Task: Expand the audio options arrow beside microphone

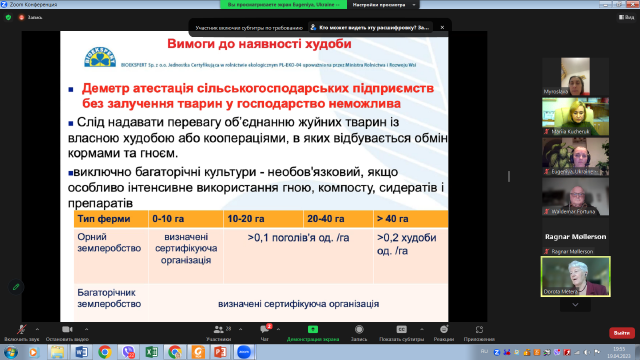Action: tap(37, 329)
